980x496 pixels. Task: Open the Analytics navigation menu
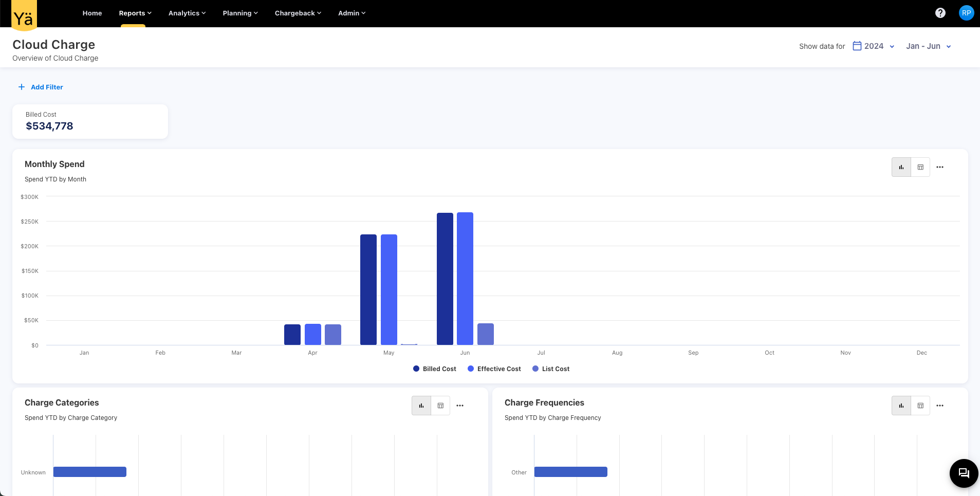click(x=187, y=13)
